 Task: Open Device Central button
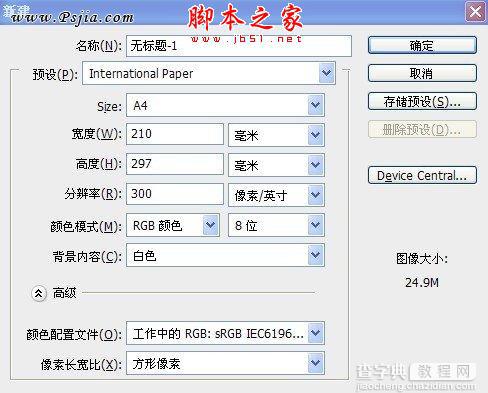pyautogui.click(x=422, y=175)
